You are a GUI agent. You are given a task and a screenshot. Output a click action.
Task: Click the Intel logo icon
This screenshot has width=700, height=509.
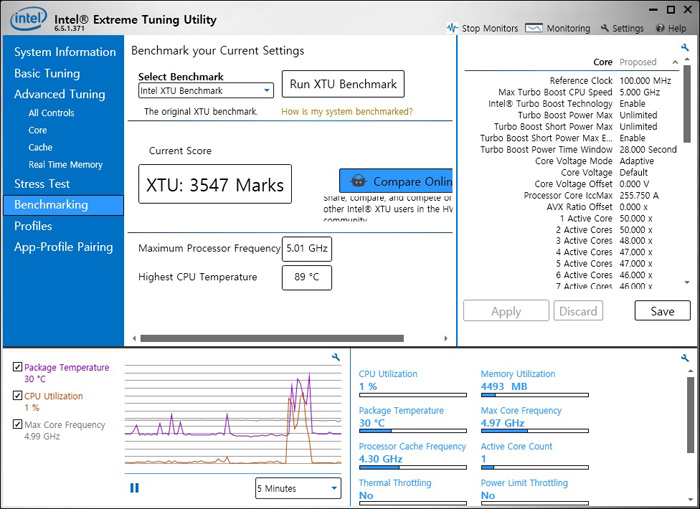(28, 18)
